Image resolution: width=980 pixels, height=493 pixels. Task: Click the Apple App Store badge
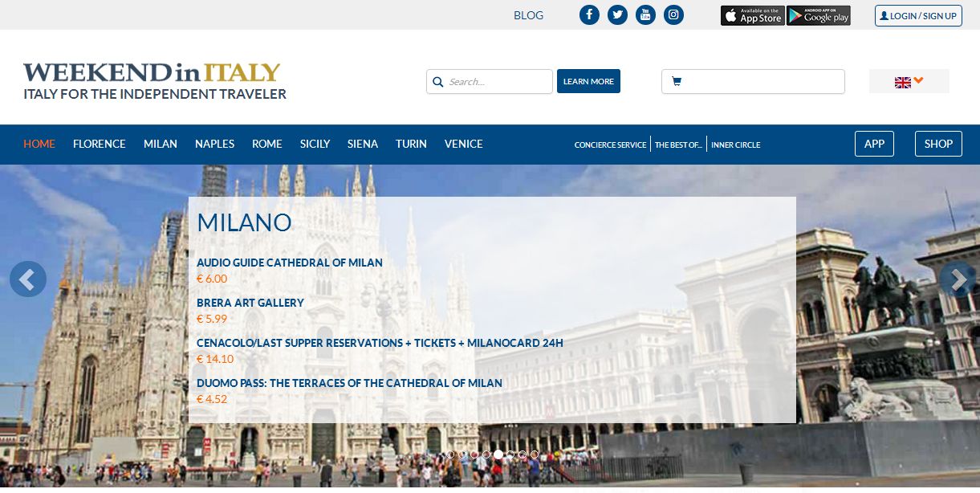pos(752,15)
